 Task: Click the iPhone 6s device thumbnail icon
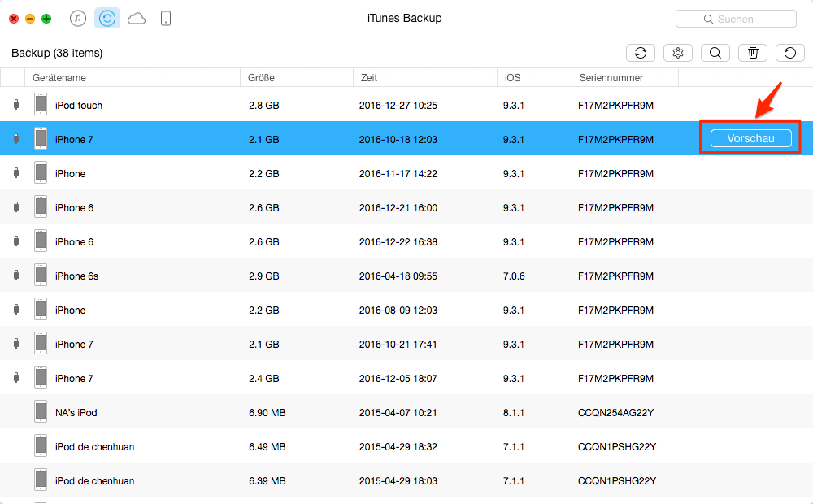point(41,276)
